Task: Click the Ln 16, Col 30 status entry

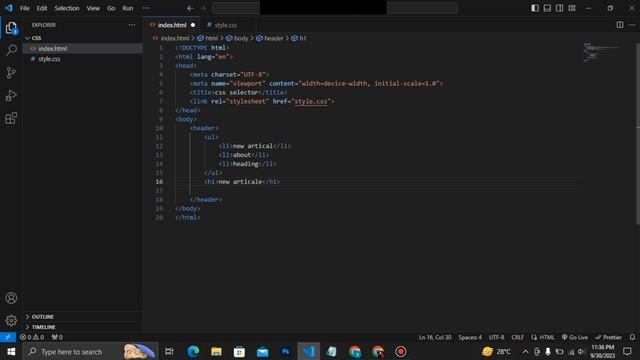Action: coord(435,337)
